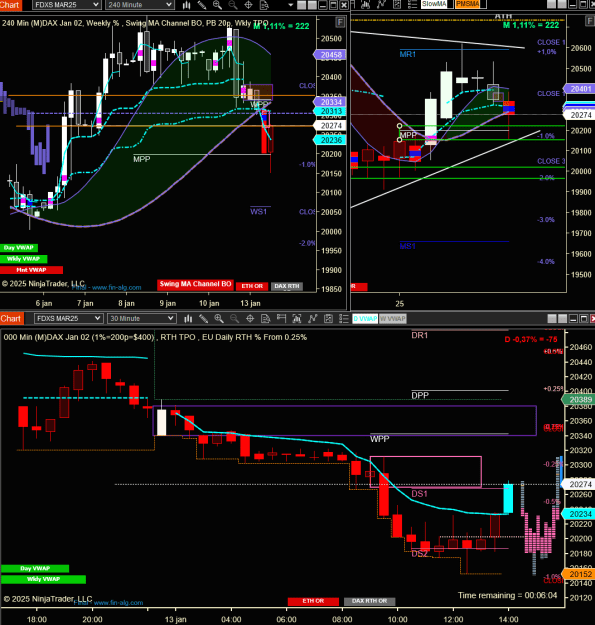
Task: Toggle Day VWAP on 30 Minute chart
Action: 35,568
